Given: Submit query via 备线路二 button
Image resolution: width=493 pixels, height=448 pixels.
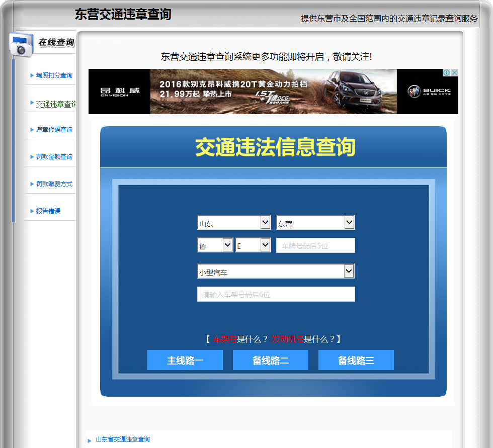Looking at the screenshot, I should pyautogui.click(x=271, y=360).
